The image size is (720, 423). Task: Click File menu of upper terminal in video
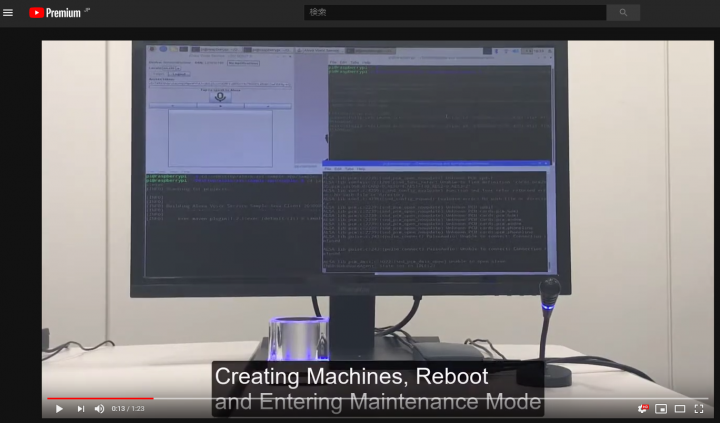[333, 62]
